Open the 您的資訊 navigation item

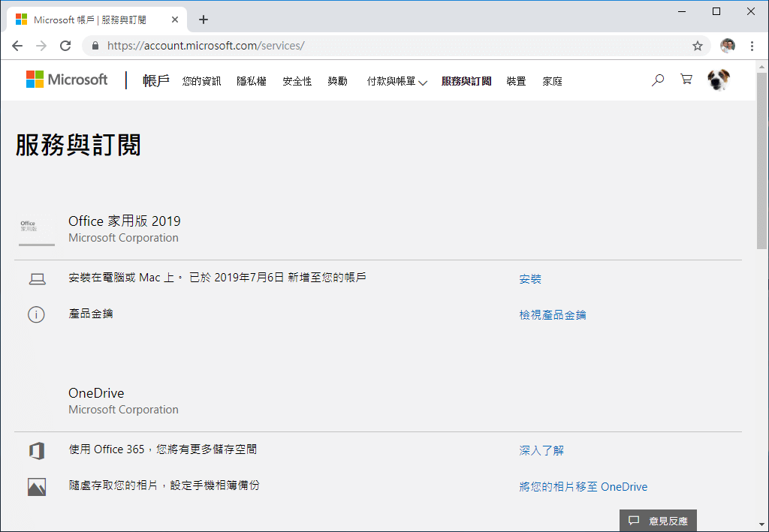click(201, 81)
